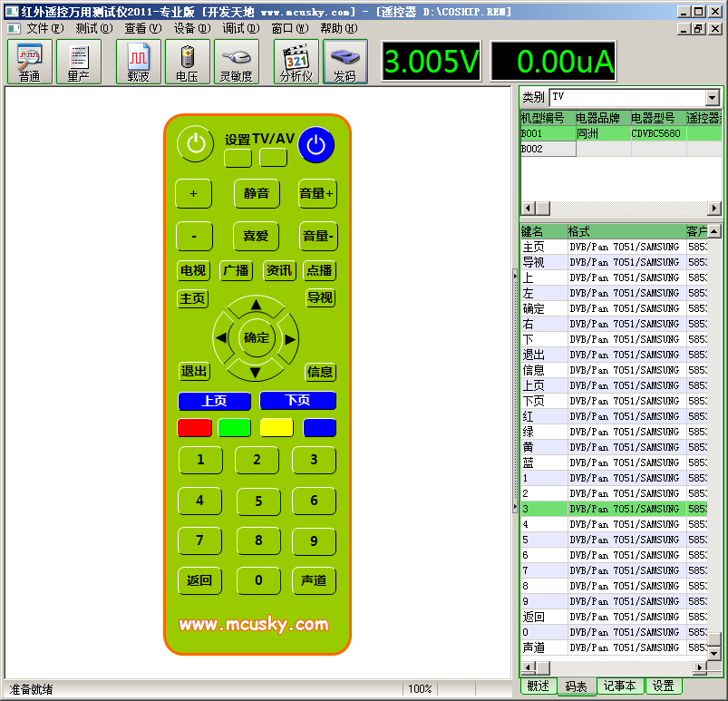Select the 灵敏度 sensitivity tool icon

pos(237,62)
